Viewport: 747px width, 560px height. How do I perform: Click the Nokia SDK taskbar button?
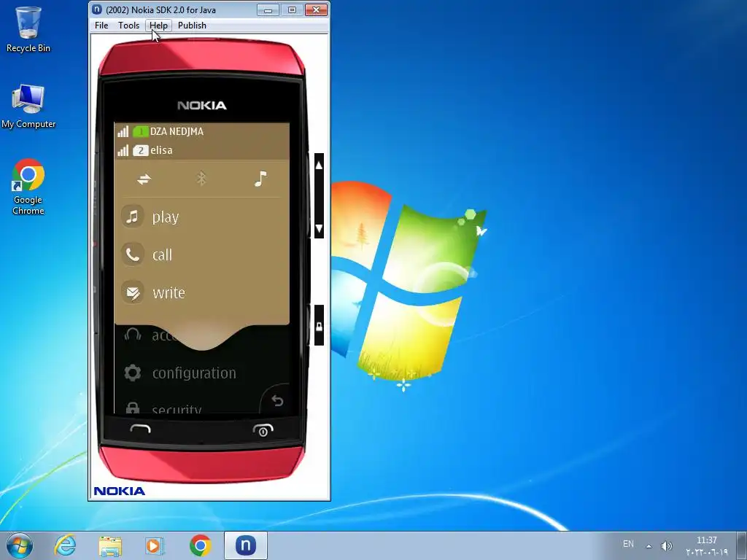(x=245, y=545)
